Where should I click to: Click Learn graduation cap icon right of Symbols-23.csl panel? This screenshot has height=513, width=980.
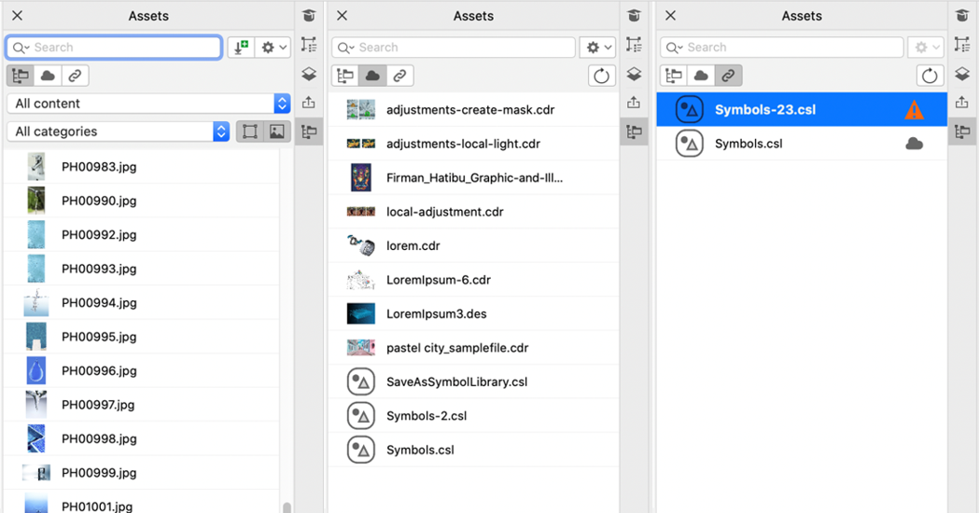pos(962,16)
